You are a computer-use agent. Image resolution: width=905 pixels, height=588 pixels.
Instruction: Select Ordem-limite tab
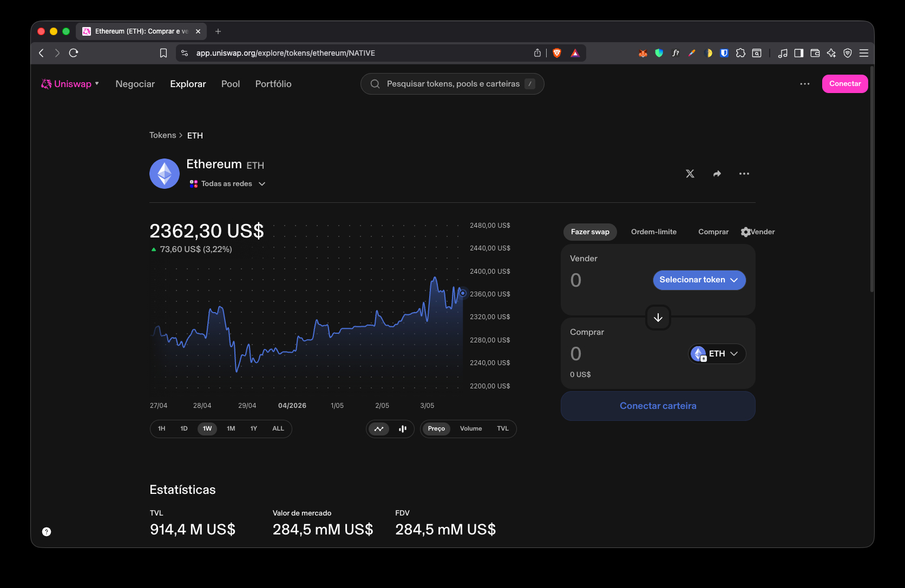point(654,232)
